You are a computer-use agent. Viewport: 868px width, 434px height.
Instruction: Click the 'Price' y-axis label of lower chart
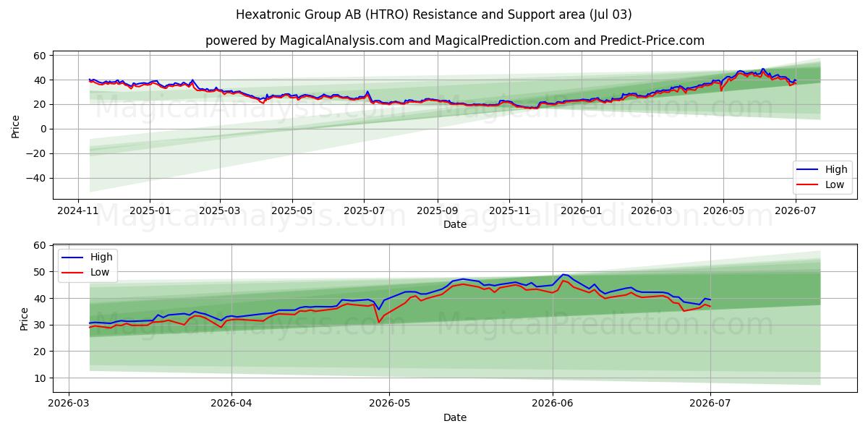[25, 319]
